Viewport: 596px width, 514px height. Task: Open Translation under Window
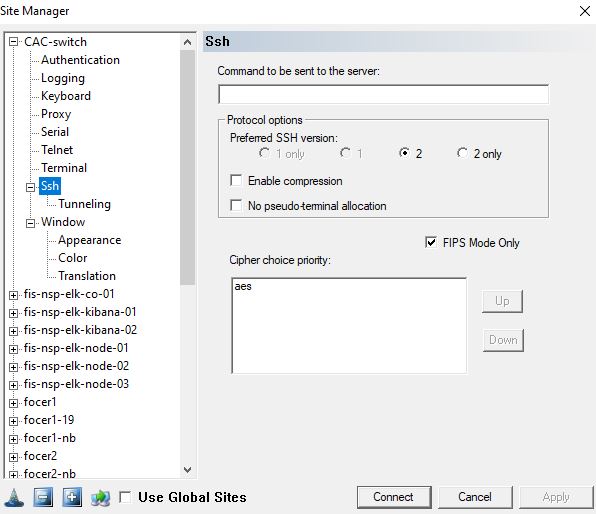coord(87,276)
